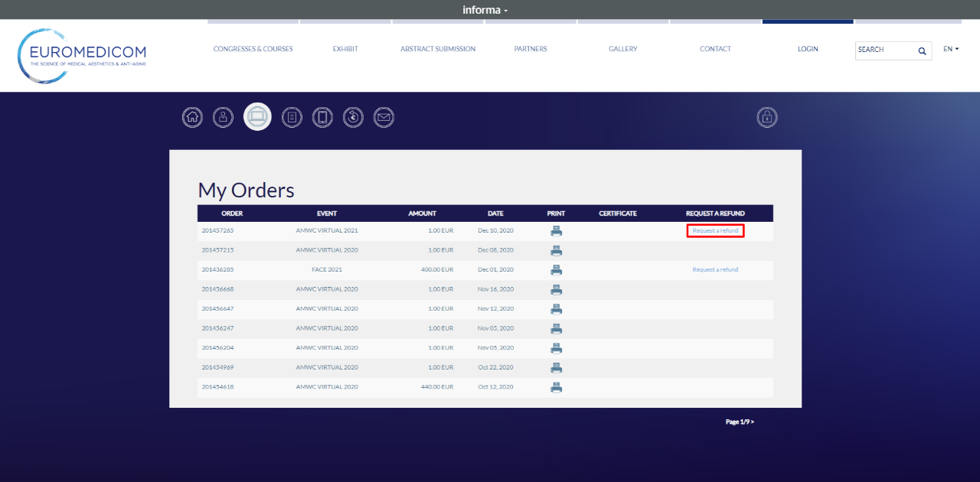Click the padlock logout icon
Screen dimensions: 980x482
pos(766,117)
